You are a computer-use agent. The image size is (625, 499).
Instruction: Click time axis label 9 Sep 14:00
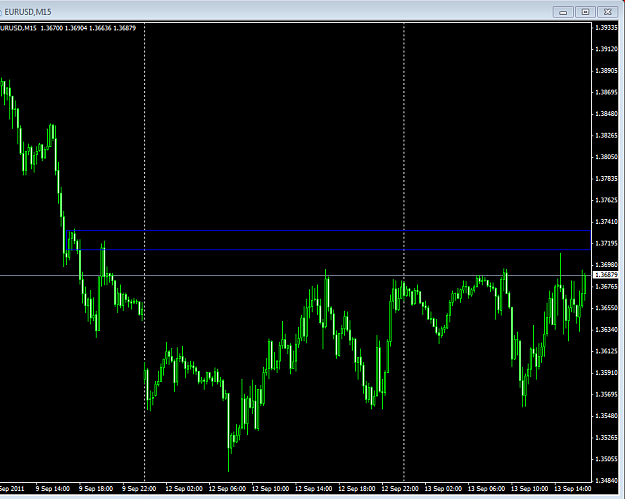click(53, 488)
